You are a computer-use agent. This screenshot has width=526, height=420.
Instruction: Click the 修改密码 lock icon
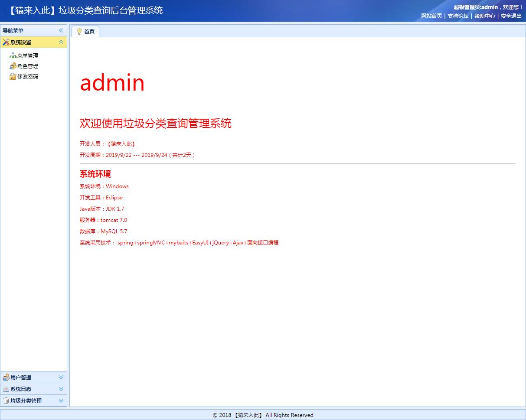13,76
